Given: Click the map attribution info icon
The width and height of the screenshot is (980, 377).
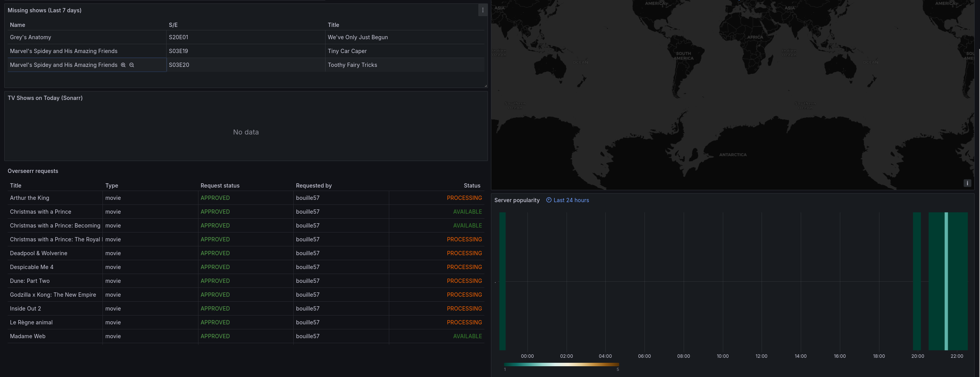Looking at the screenshot, I should tap(967, 183).
